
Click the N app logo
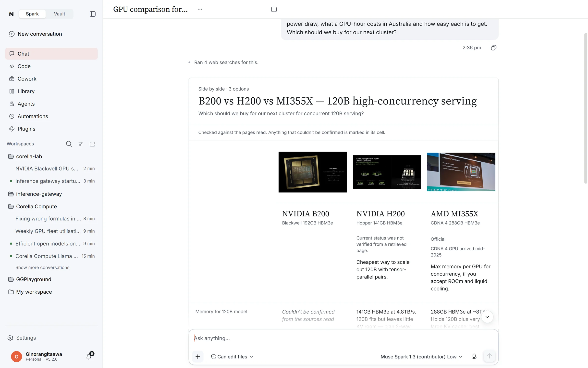point(11,14)
